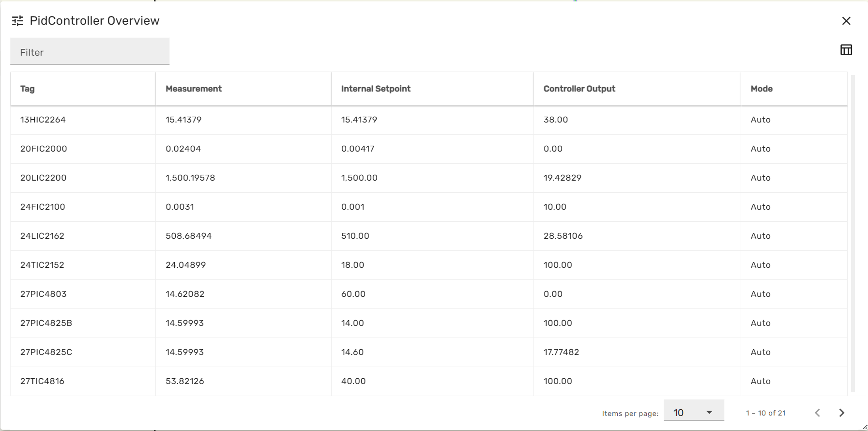
Task: Select the 20FIC2000 tag row
Action: coord(44,149)
